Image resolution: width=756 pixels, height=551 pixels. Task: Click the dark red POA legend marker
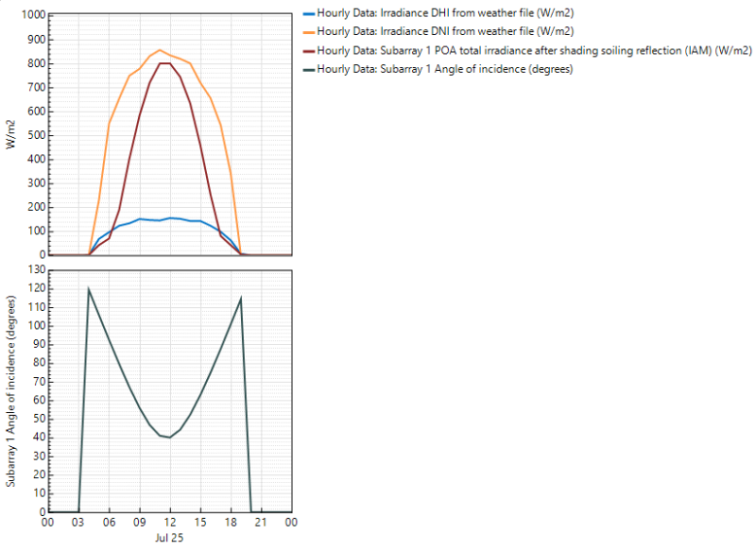(x=308, y=51)
